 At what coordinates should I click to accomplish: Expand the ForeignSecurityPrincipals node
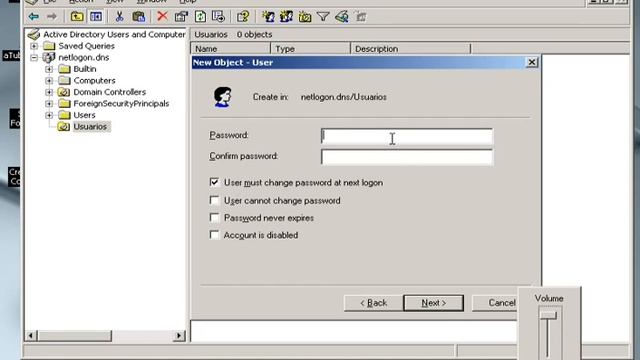coord(49,103)
